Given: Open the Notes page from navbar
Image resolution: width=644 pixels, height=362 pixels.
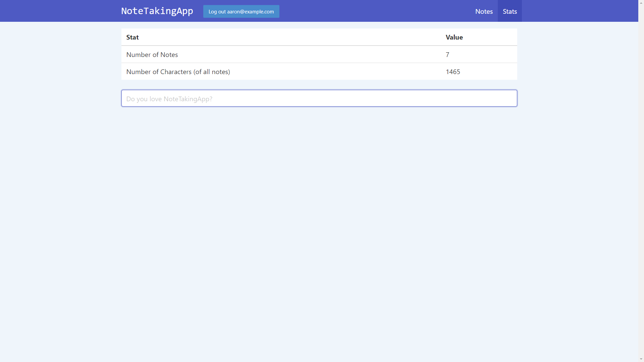Looking at the screenshot, I should (x=484, y=11).
